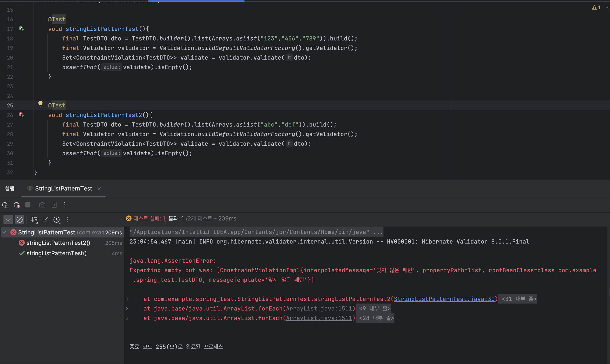Image resolution: width=610 pixels, height=364 pixels.
Task: Click 205ms duration of stringListPatternTest2
Action: coord(113,243)
